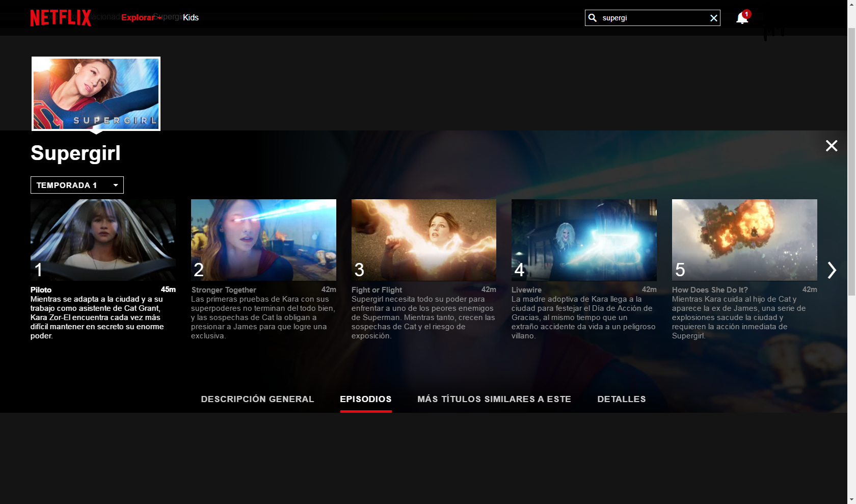
Task: Click the search magnifying glass icon
Action: point(593,18)
